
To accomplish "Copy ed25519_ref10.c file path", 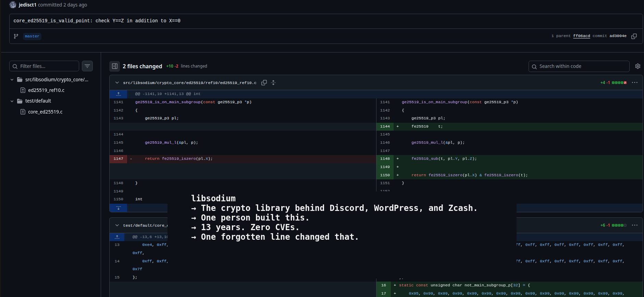I will pos(264,83).
